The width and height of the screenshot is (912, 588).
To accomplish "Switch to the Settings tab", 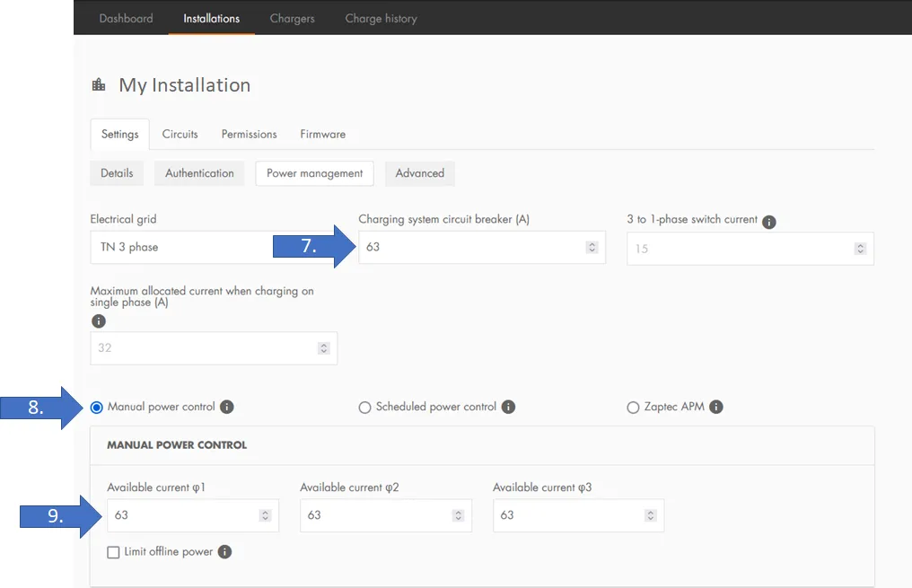I will [119, 135].
